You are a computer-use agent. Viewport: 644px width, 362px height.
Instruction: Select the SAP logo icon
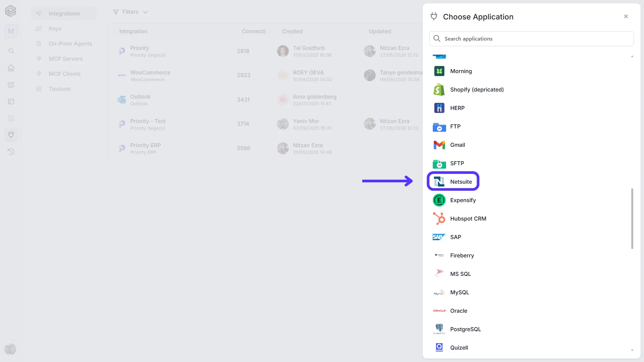[439, 237]
